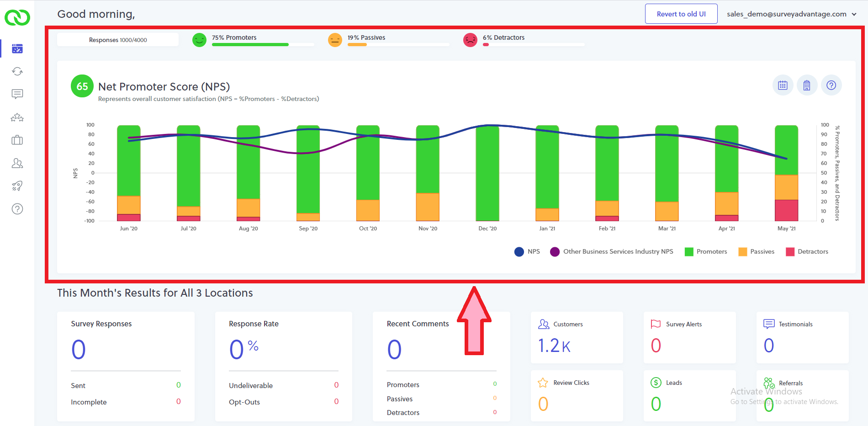Open the Testimonials card label

pyautogui.click(x=796, y=324)
